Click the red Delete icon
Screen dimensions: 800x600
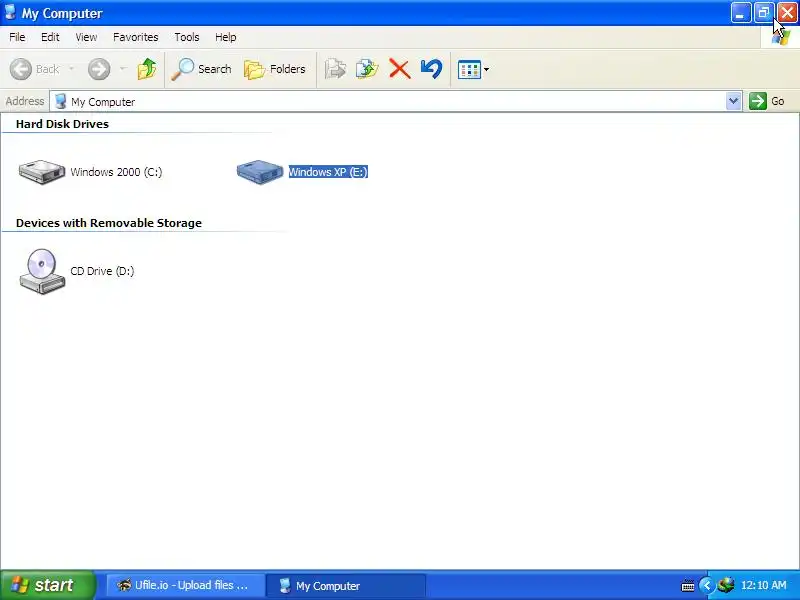[x=399, y=69]
